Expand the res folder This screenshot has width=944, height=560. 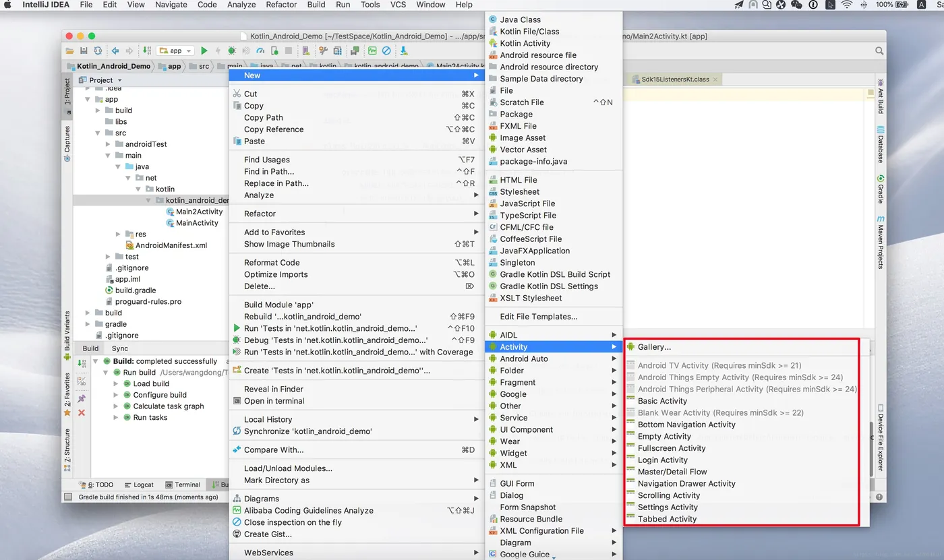119,235
